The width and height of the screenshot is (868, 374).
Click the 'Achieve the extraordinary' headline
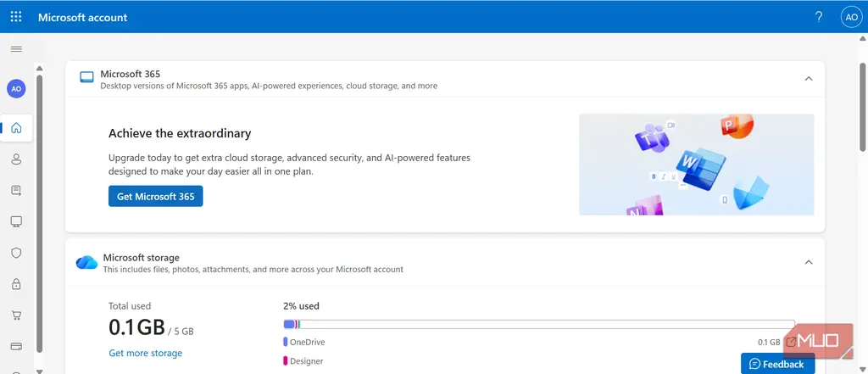pos(180,133)
